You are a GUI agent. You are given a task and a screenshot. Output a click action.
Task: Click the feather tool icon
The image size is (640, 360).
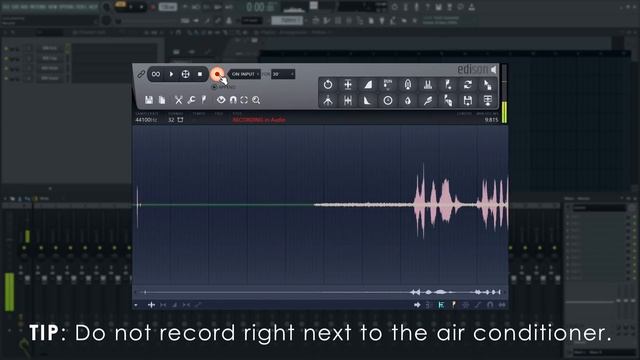click(428, 100)
